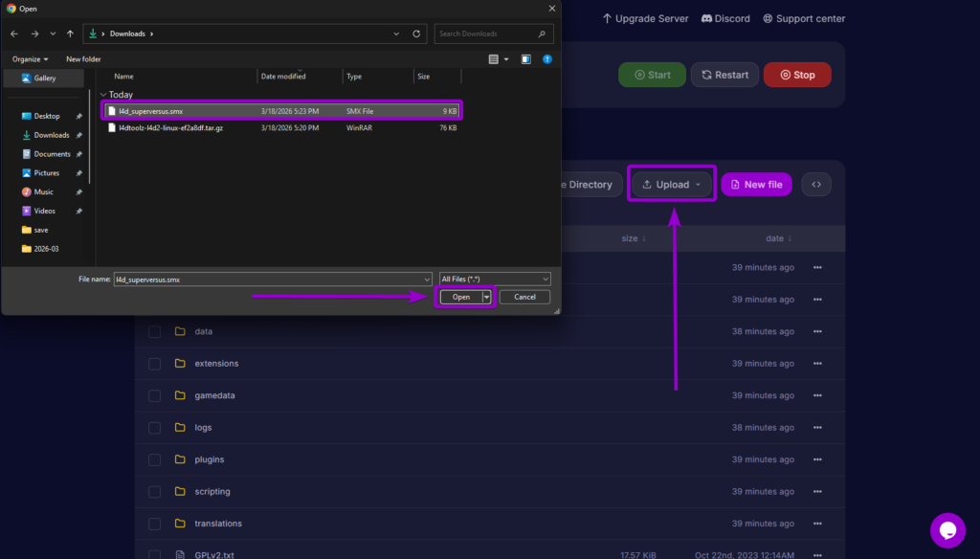Expand the views dropdown arrow in dialog toolbar

click(505, 58)
